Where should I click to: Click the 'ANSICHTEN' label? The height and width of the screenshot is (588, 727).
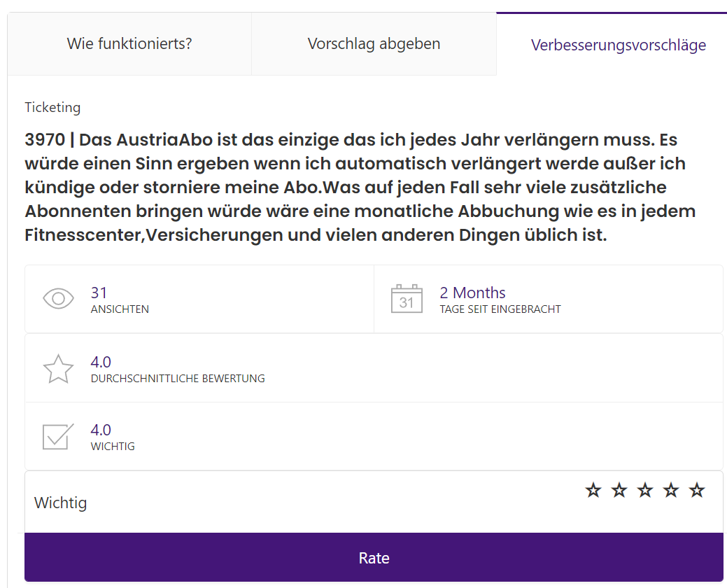[x=120, y=309]
